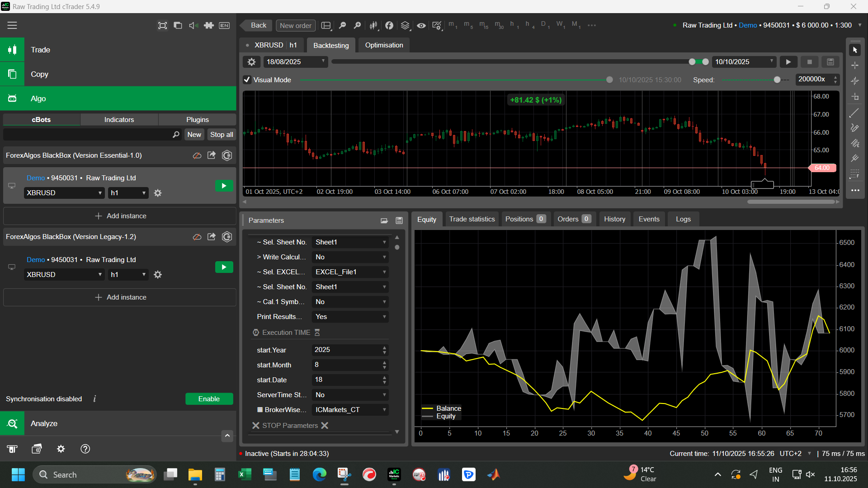Adjust the Speed slider handle
Image resolution: width=868 pixels, height=488 pixels.
pyautogui.click(x=777, y=80)
